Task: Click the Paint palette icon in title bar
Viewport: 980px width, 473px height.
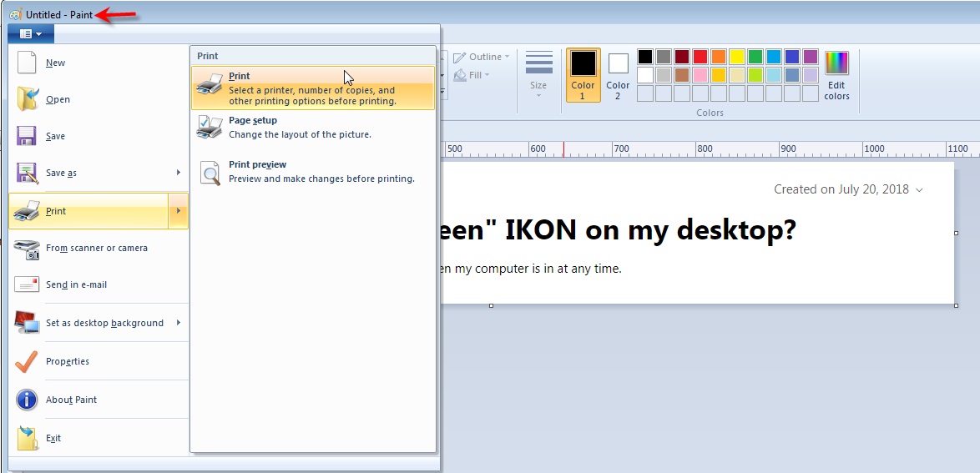Action: (16, 14)
